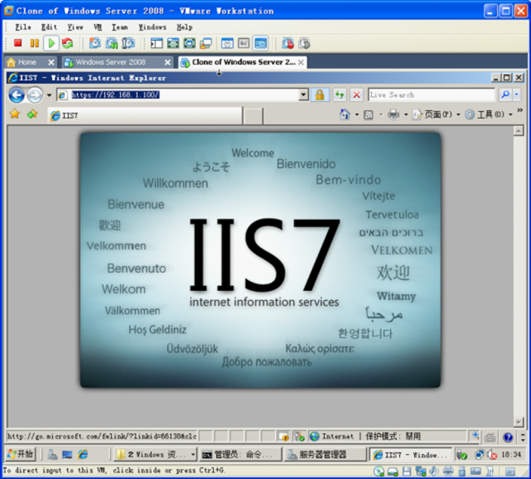Expand the IE toolbar overflow chevron
The image size is (531, 479).
tap(520, 110)
